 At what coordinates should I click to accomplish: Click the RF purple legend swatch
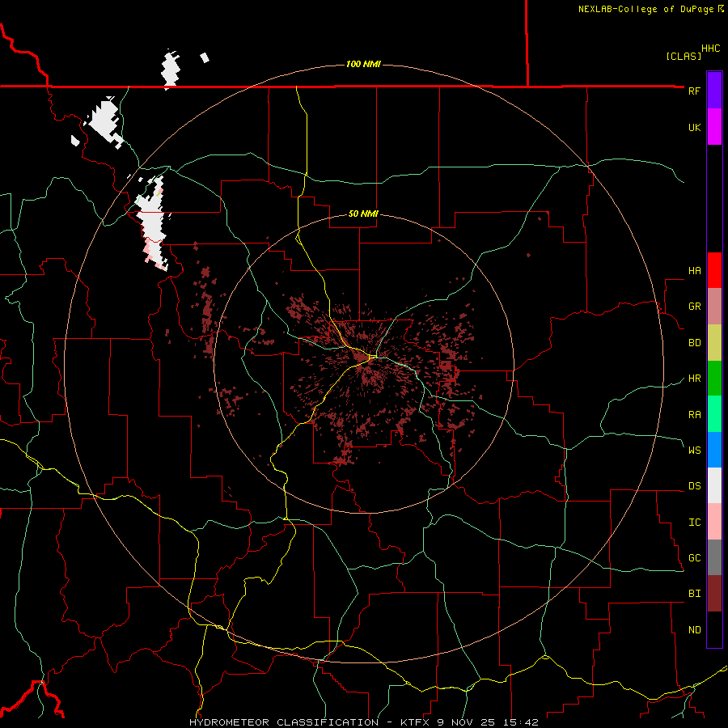click(714, 91)
